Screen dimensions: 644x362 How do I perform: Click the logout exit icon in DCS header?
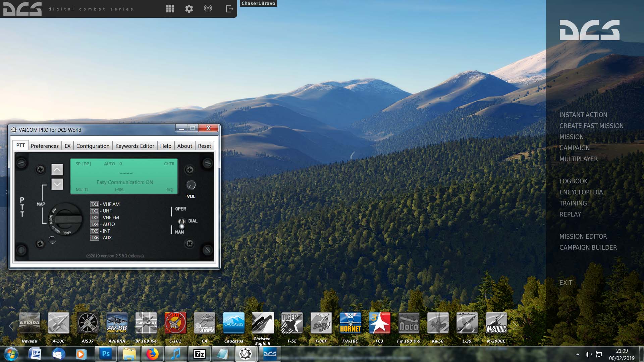(x=229, y=9)
